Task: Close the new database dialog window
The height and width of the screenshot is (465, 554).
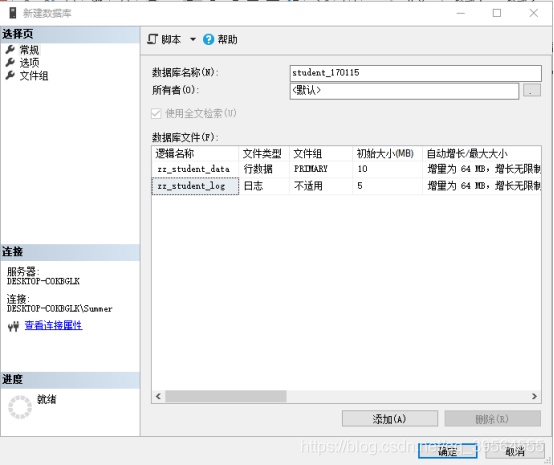Action: click(x=534, y=13)
